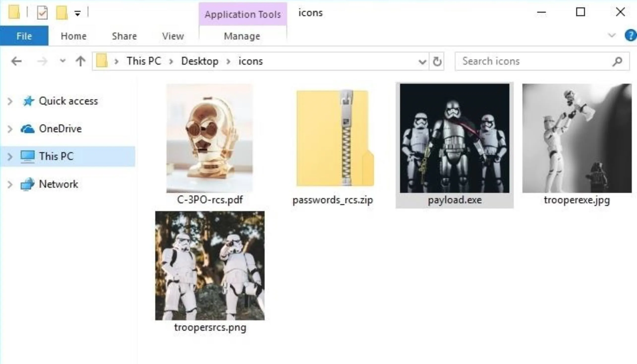Close the icons window
Image resolution: width=637 pixels, height=364 pixels.
(x=620, y=12)
